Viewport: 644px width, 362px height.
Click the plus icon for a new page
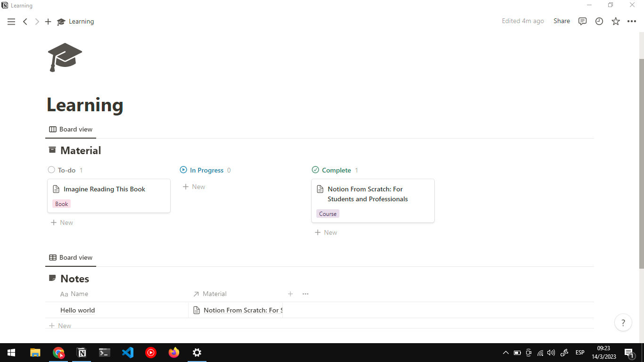48,22
